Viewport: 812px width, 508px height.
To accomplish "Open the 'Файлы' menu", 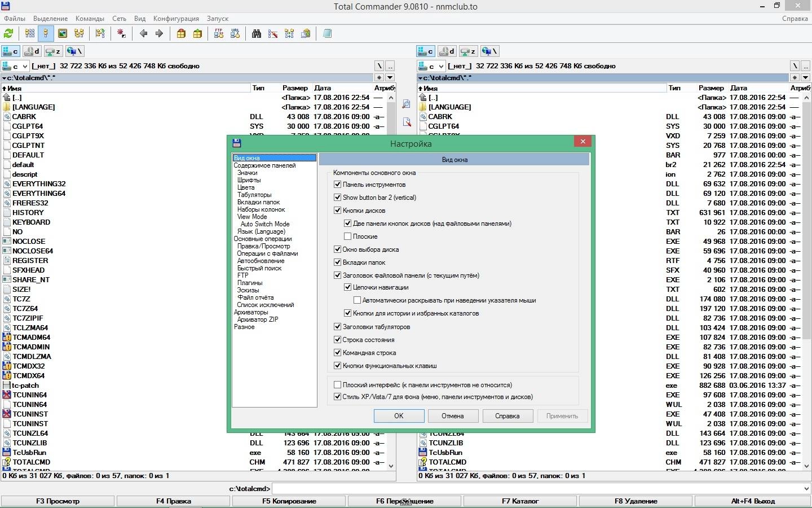I will [x=15, y=19].
